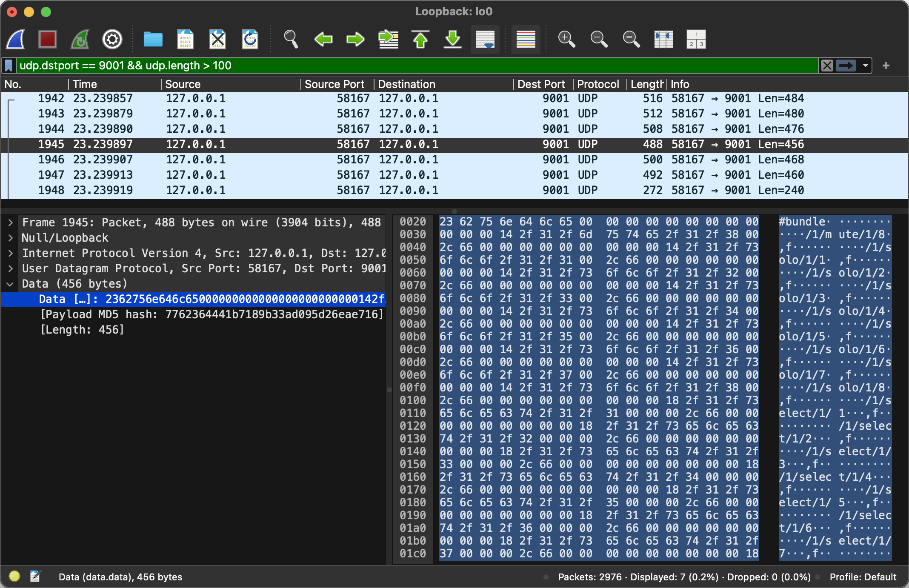Find a packet with magnifier icon
Image resolution: width=909 pixels, height=588 pixels.
tap(291, 40)
